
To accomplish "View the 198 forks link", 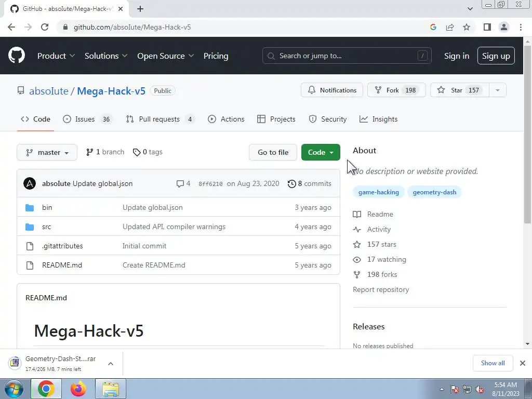I will point(375,274).
